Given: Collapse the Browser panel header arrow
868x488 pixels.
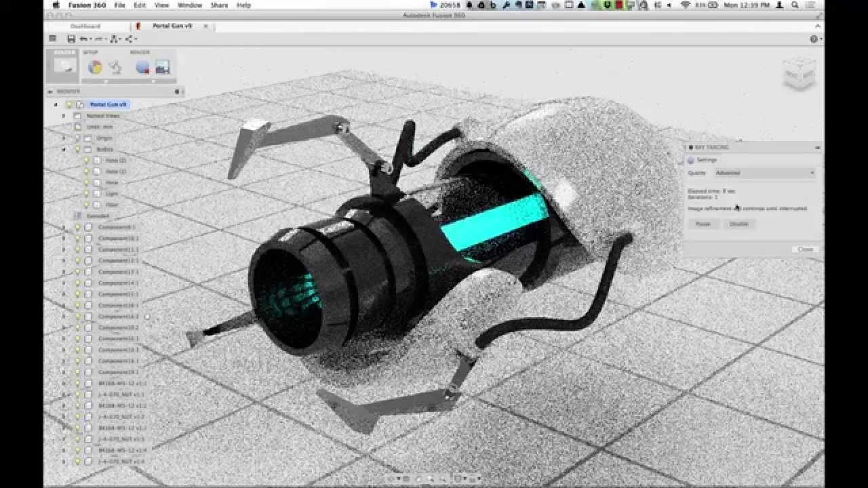Looking at the screenshot, I should click(x=50, y=91).
